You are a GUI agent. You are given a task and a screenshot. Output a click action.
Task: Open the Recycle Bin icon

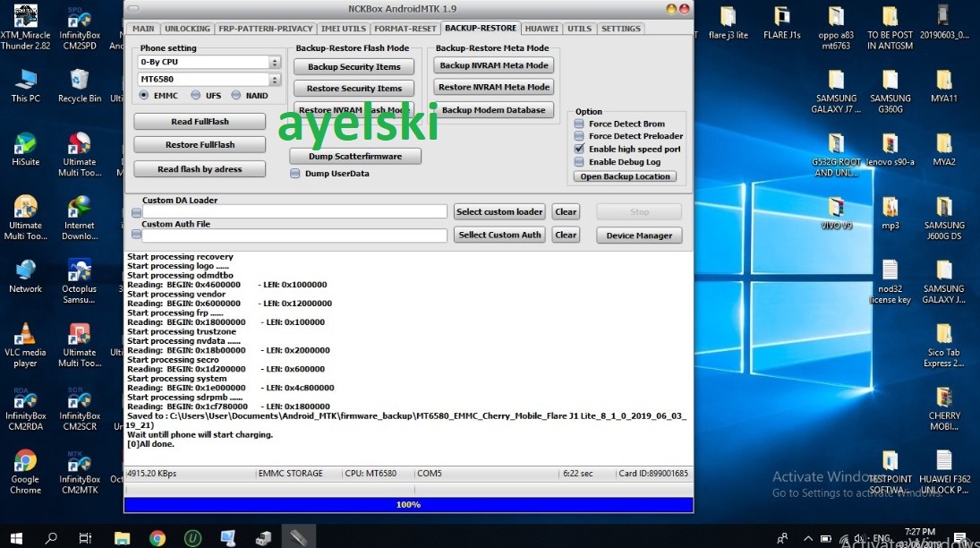tap(80, 86)
